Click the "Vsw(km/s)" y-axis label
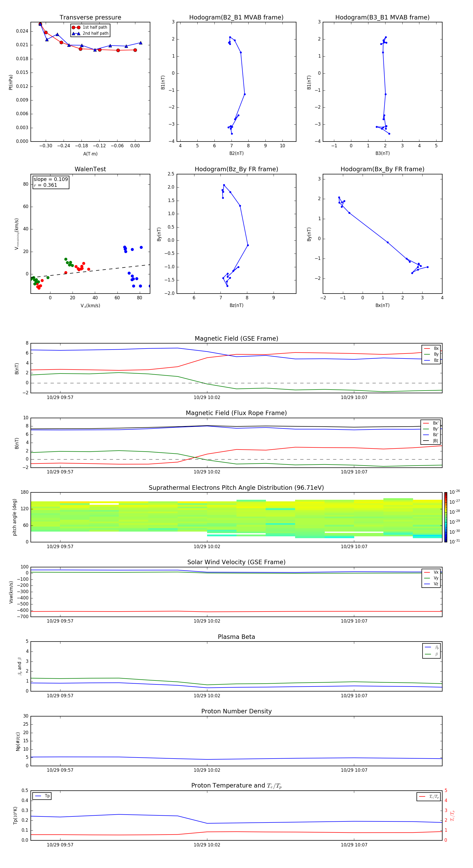473x868 pixels. point(11,592)
